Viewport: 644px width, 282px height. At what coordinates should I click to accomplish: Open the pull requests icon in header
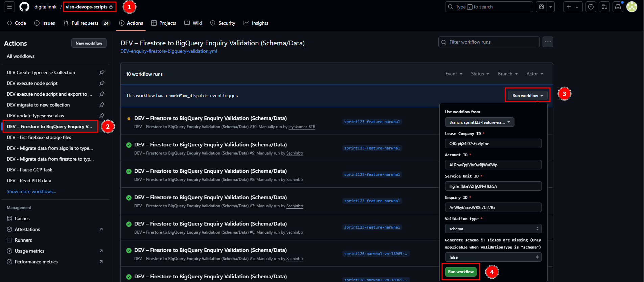[x=604, y=7]
